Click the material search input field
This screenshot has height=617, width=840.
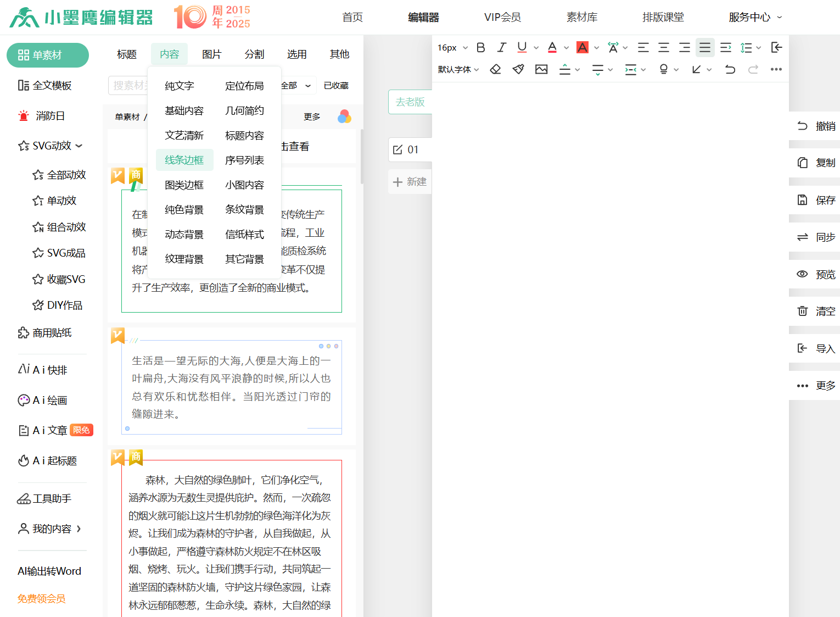128,86
